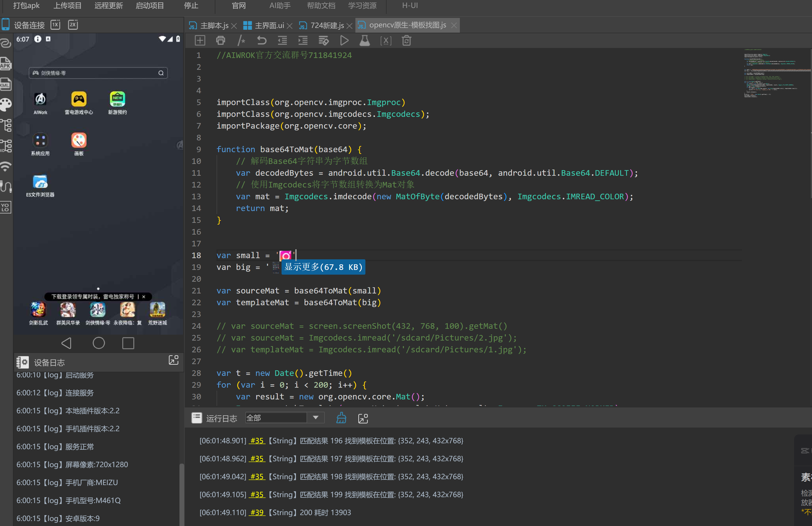Click the H-UI button

[410, 6]
